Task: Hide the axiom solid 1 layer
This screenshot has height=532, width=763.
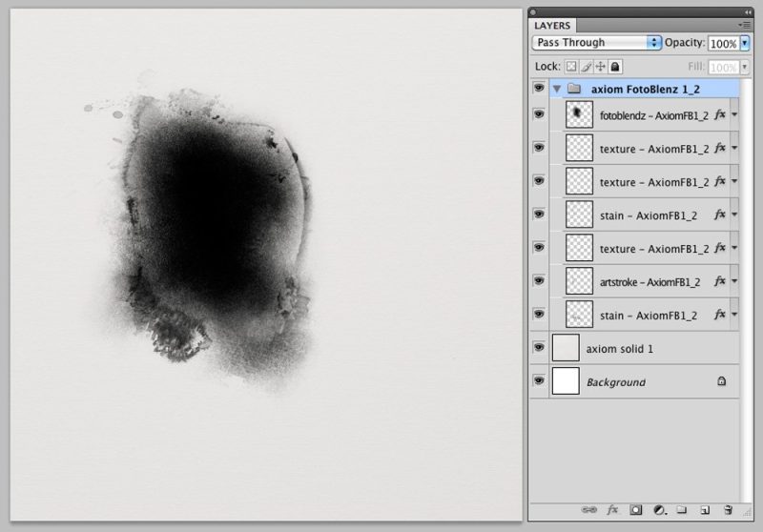Action: 539,347
